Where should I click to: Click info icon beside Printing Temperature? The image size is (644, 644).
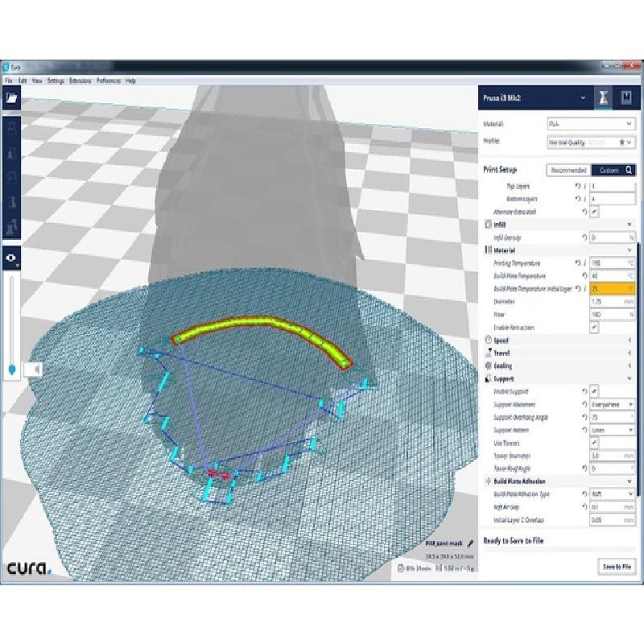pos(585,263)
